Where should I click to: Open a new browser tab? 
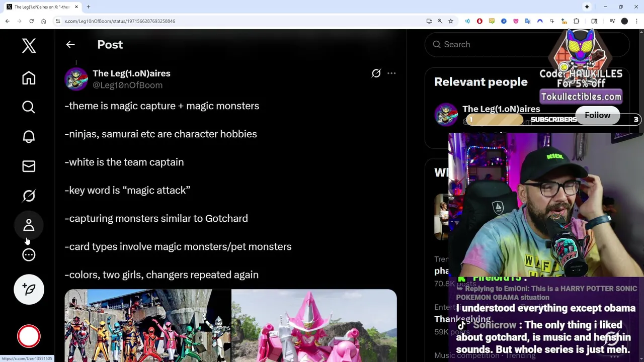click(x=89, y=7)
